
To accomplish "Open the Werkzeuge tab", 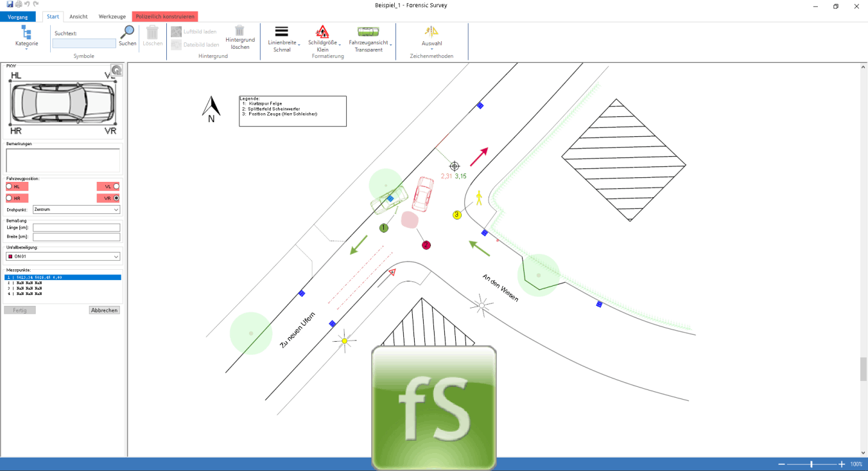I will coord(112,17).
